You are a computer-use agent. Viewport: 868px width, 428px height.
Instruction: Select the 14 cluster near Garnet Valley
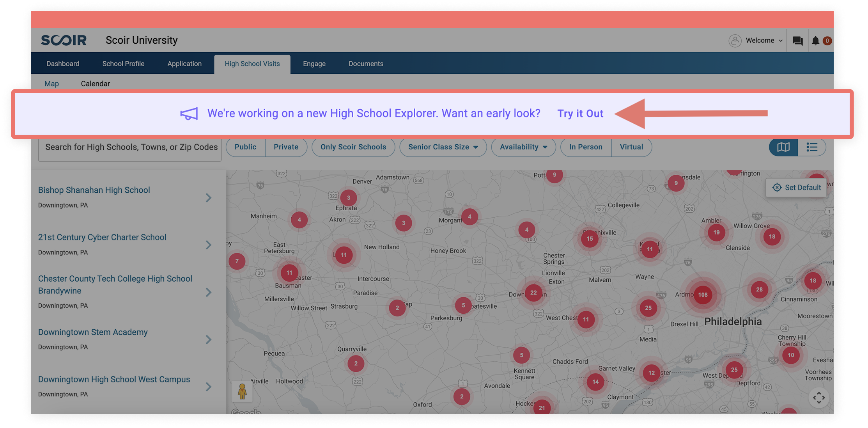pos(595,382)
